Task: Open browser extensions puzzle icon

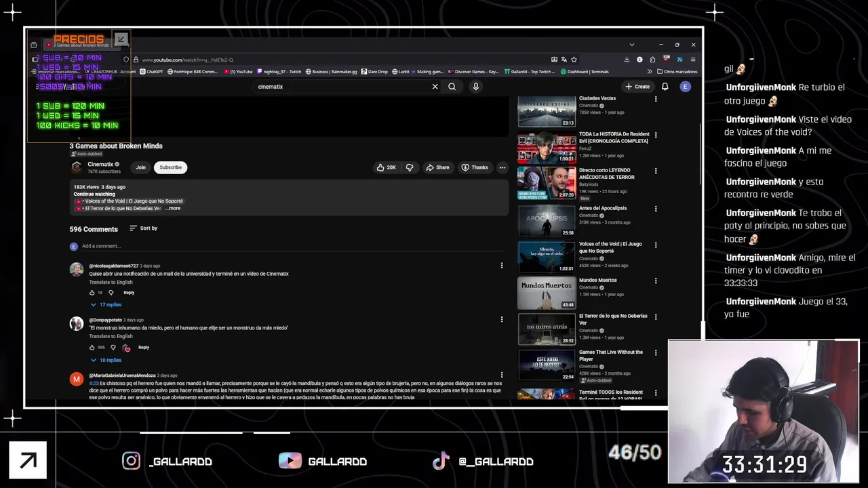Action: click(652, 60)
